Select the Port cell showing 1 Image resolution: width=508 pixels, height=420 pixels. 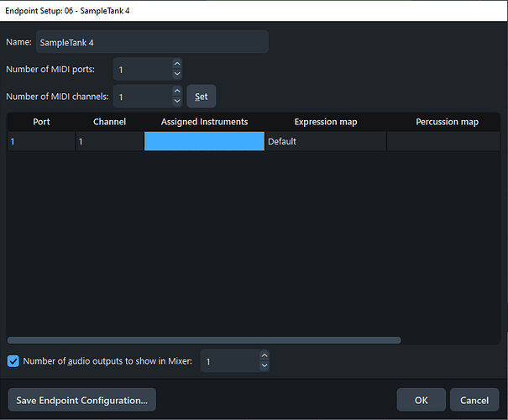(x=41, y=141)
